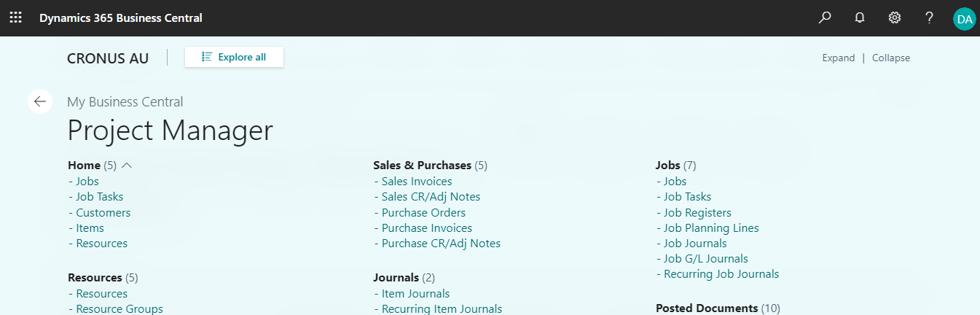Click the Dynamics 365 Business Central title

click(x=121, y=18)
